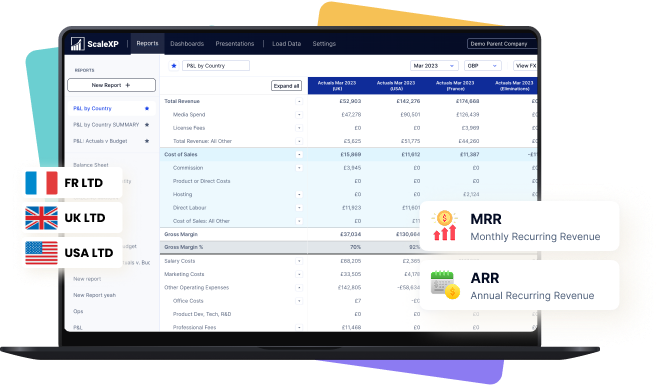This screenshot has width=660, height=386.
Task: Click the Gross Margin % row label
Action: click(184, 247)
